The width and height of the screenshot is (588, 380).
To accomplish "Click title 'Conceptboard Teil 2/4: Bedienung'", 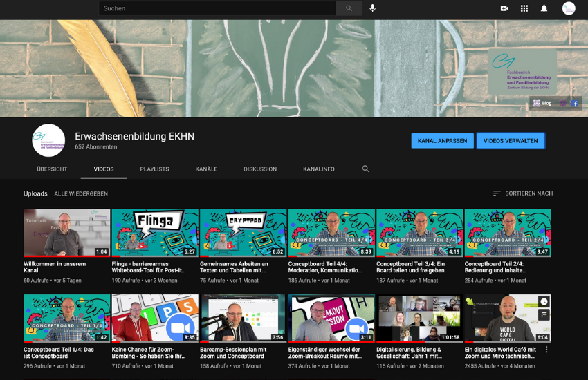I will (x=495, y=267).
